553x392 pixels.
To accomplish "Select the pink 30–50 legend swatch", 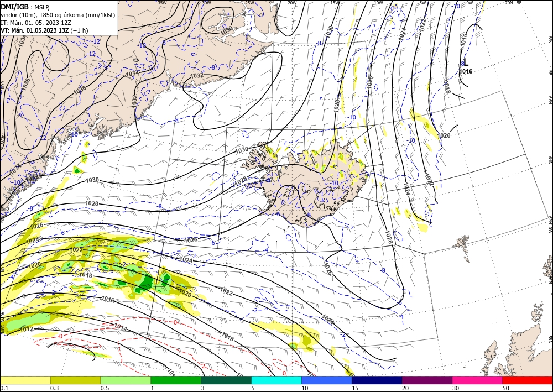I will click(478, 380).
